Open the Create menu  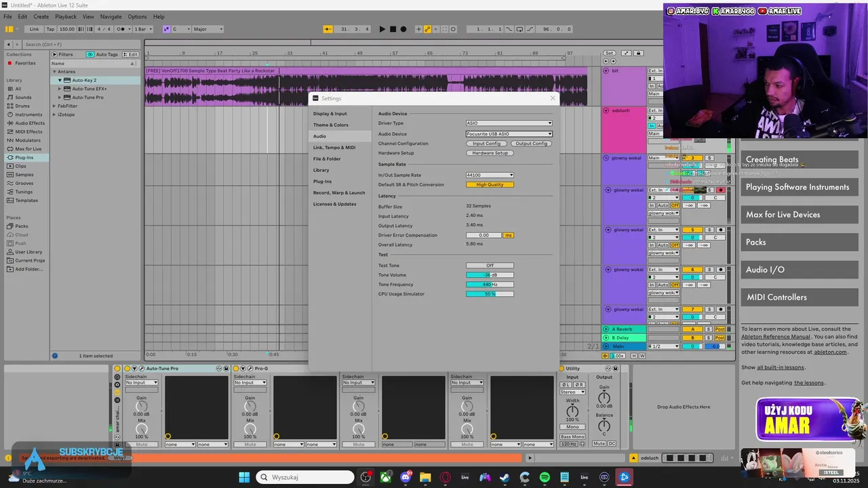point(41,16)
